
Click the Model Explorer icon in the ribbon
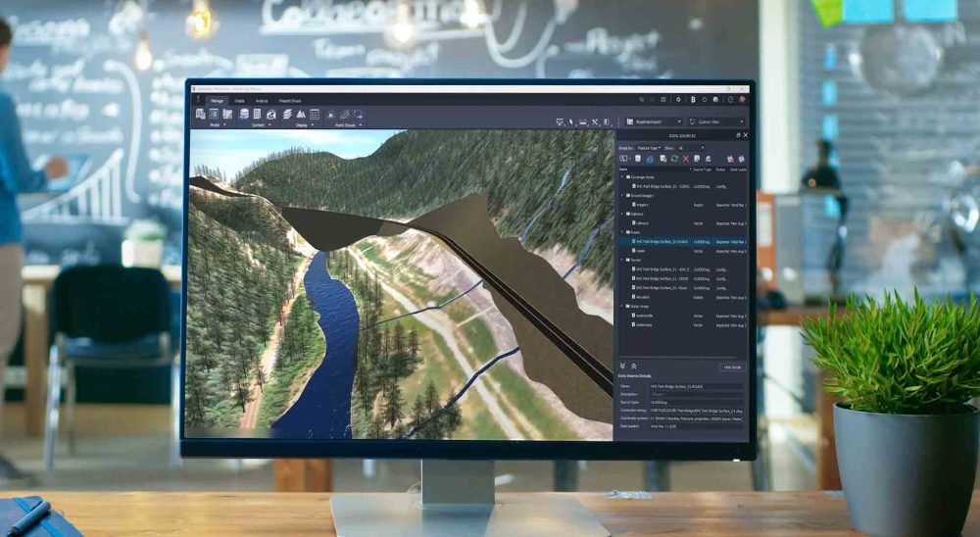200,115
